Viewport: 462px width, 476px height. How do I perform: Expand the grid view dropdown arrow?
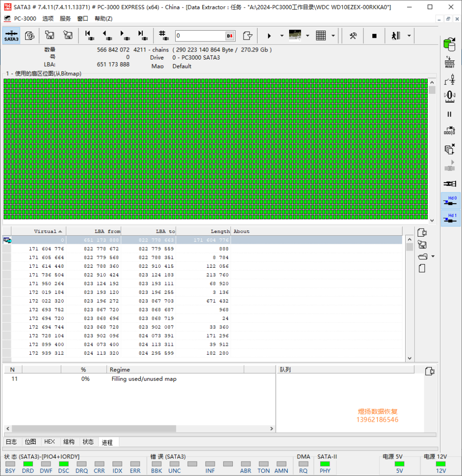(333, 36)
